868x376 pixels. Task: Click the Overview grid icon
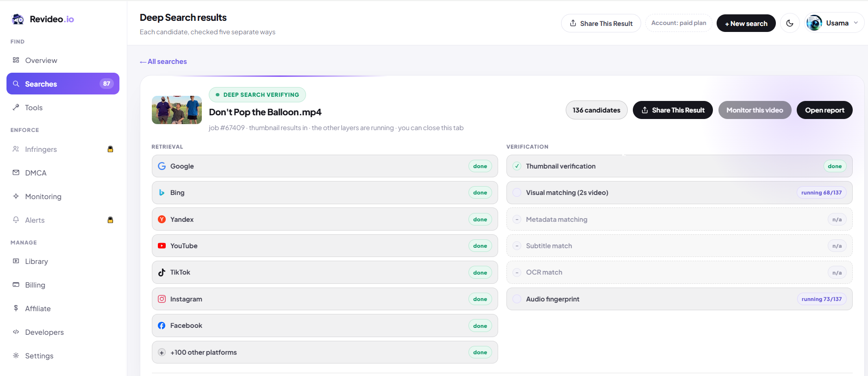(16, 60)
